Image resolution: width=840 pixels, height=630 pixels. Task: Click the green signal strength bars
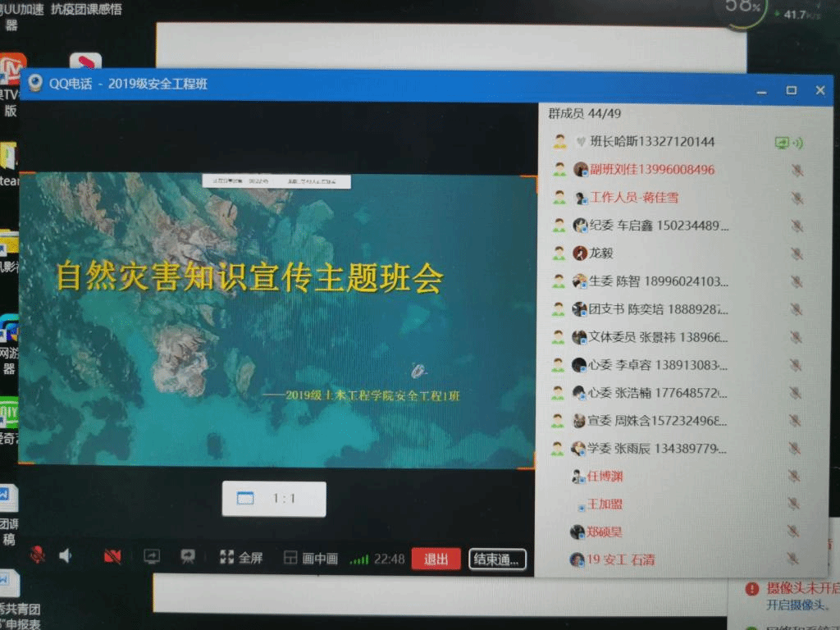pyautogui.click(x=358, y=559)
